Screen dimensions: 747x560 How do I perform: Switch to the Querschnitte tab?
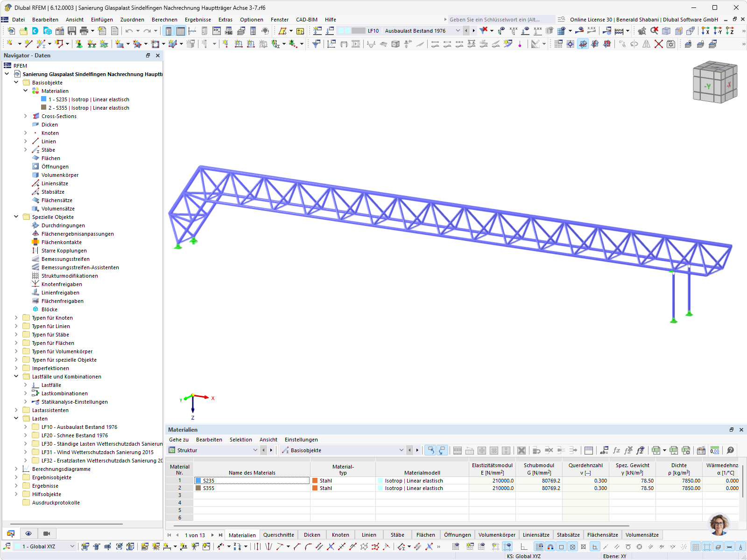tap(279, 534)
